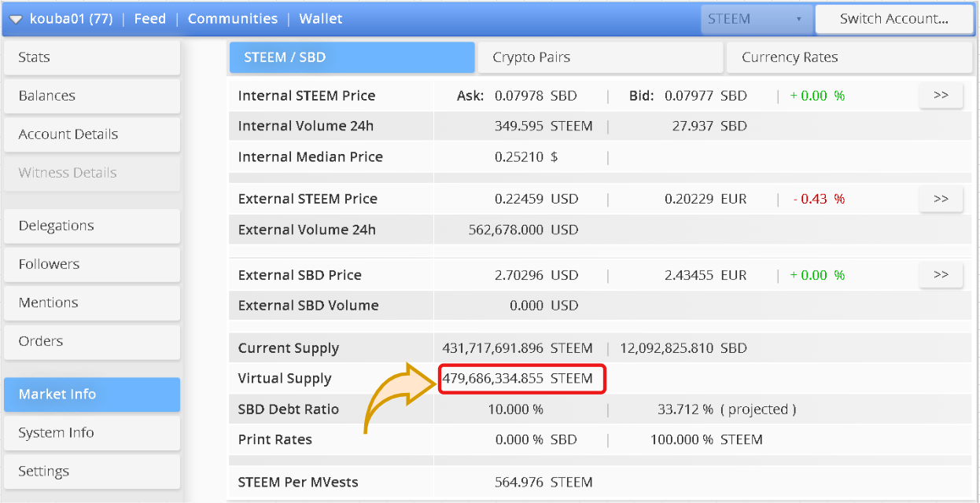Expand details for Internal STEEM Price row

pyautogui.click(x=941, y=95)
